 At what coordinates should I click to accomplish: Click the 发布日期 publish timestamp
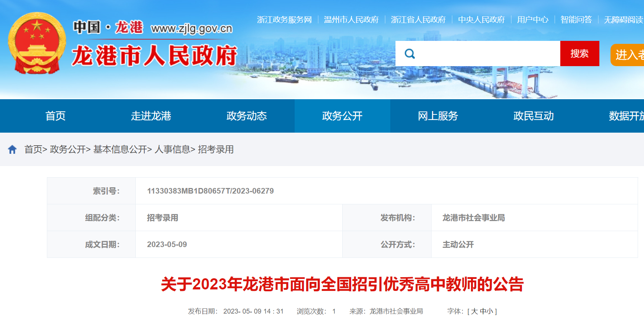coord(236,311)
